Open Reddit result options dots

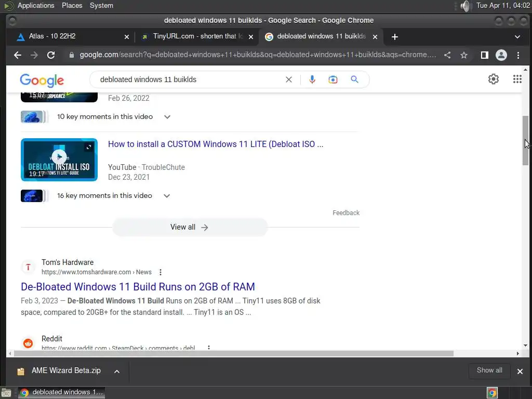pos(209,348)
